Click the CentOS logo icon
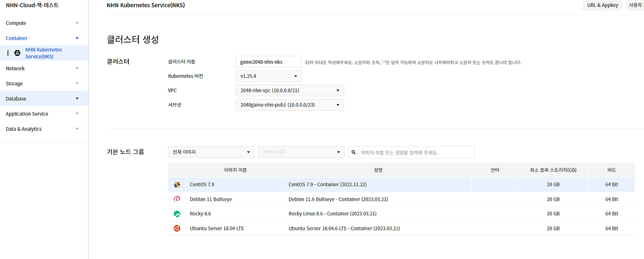The width and height of the screenshot is (644, 259). (177, 185)
